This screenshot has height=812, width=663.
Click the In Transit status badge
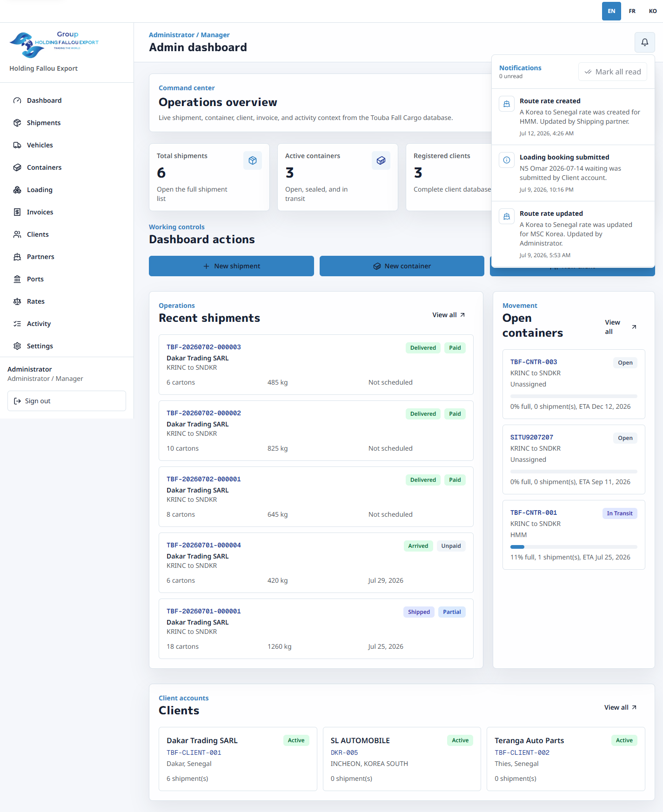coord(620,513)
